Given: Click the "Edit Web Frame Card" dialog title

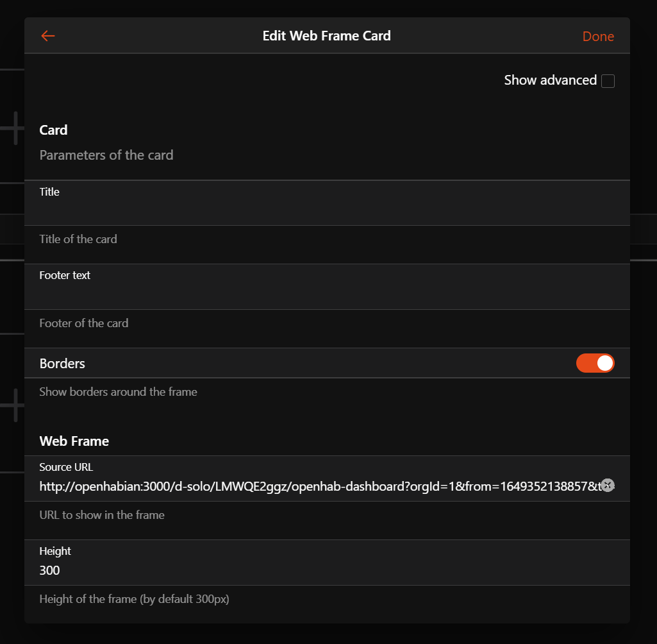Looking at the screenshot, I should (326, 36).
